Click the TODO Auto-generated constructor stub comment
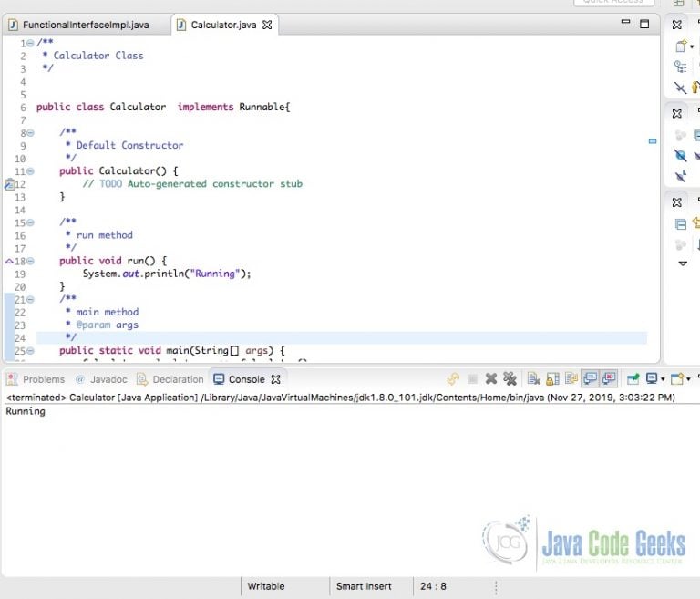The height and width of the screenshot is (599, 700). coord(192,184)
